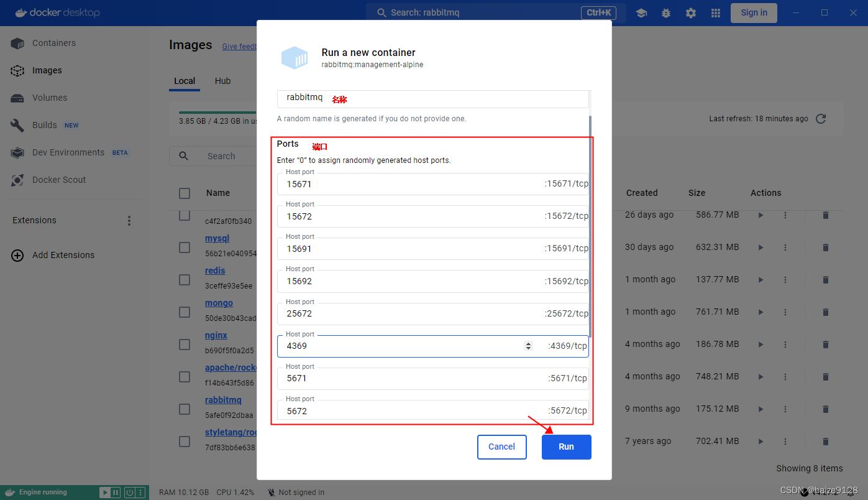Delete the mongo image with trash icon
This screenshot has width=868, height=500.
[x=826, y=312]
